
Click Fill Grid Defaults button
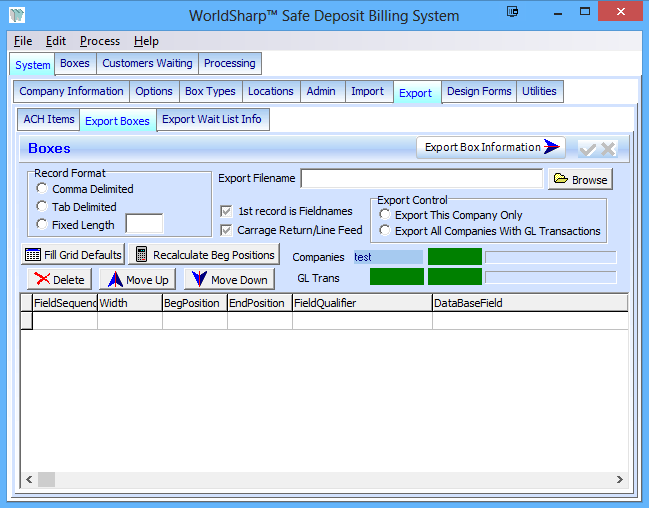click(x=73, y=255)
